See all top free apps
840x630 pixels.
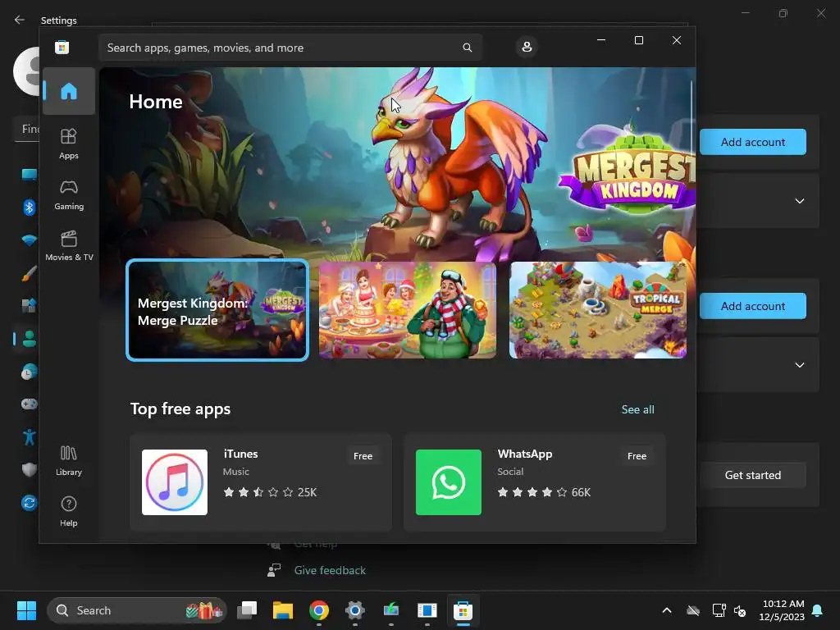[637, 409]
